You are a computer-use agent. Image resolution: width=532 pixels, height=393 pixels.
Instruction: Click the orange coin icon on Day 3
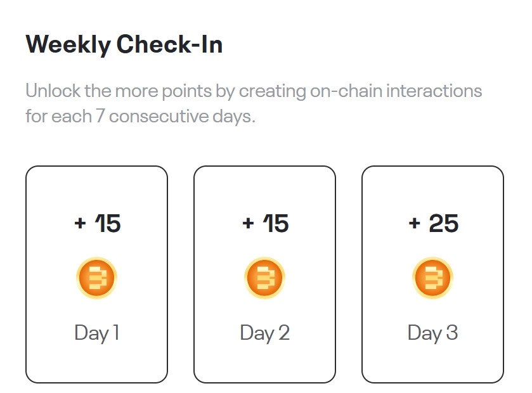point(432,278)
